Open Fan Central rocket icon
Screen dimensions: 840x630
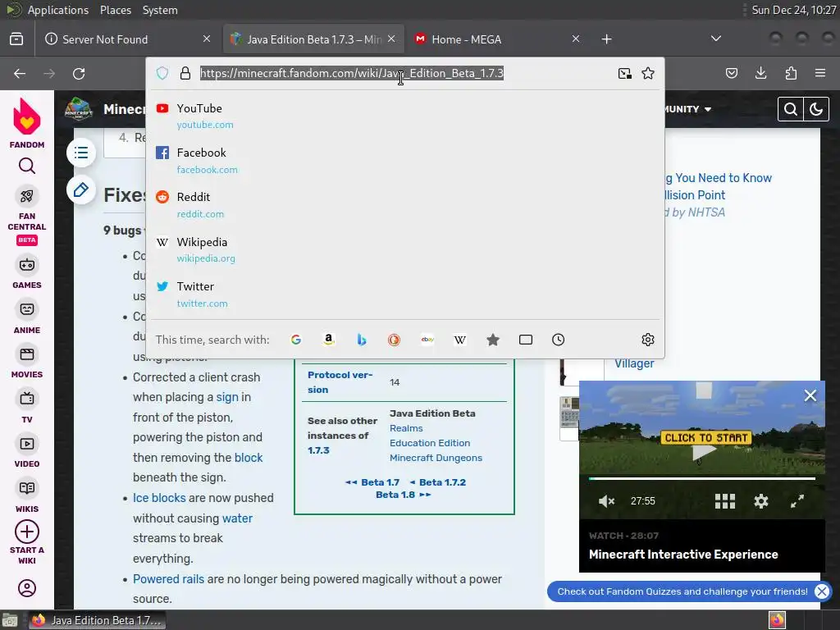coord(27,196)
